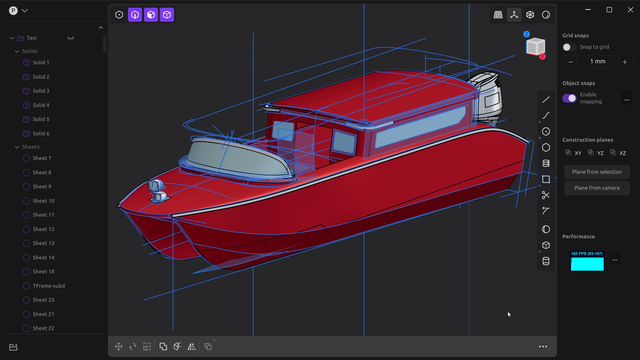Toggle solid selection mode button
The height and width of the screenshot is (360, 640).
[167, 15]
